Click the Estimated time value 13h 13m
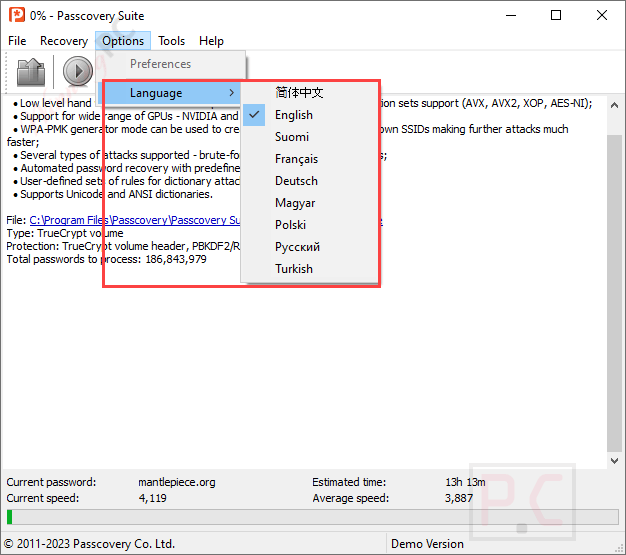This screenshot has width=626, height=555. point(466,482)
